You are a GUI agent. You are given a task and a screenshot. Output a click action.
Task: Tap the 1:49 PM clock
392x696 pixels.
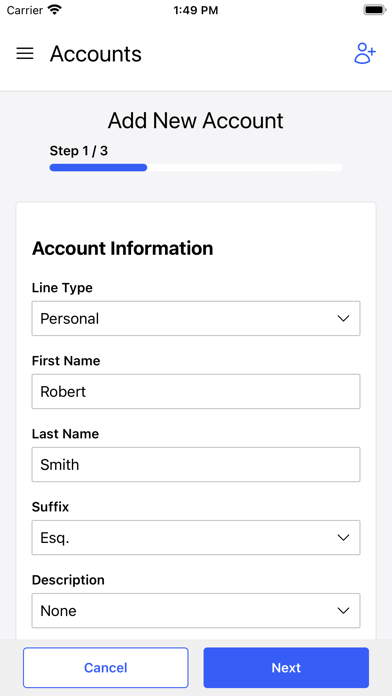196,10
